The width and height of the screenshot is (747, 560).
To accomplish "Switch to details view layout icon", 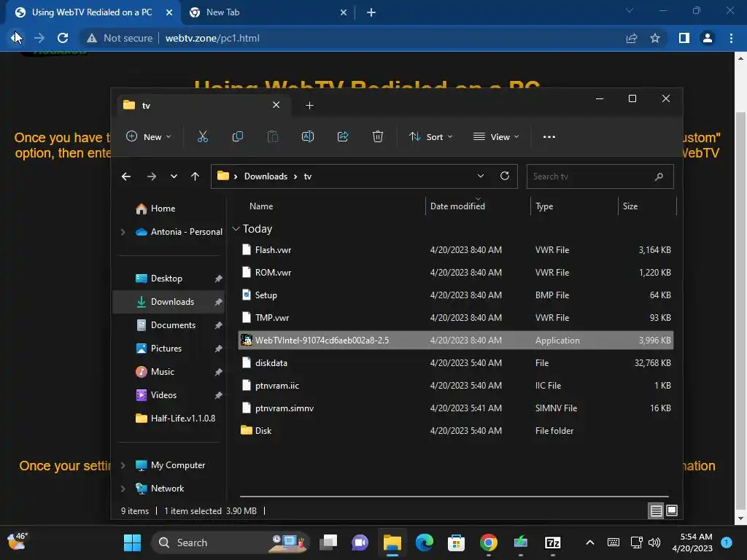I will (656, 511).
